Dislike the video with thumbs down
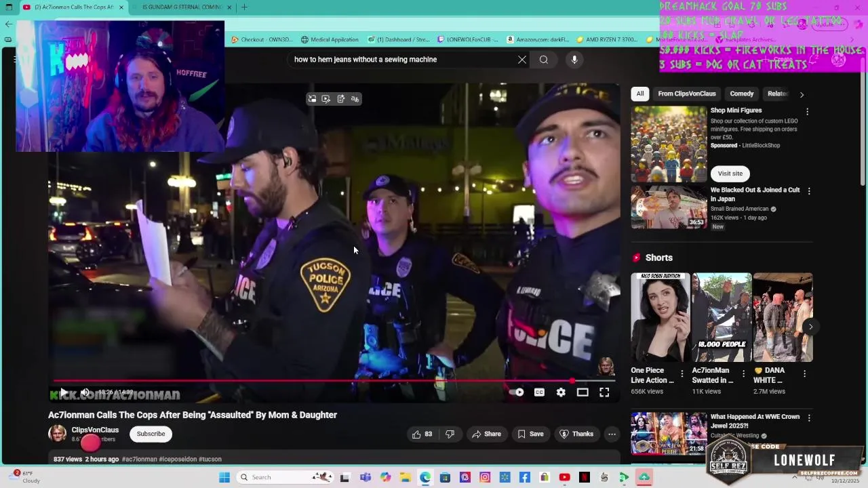This screenshot has height=488, width=868. coord(450,434)
